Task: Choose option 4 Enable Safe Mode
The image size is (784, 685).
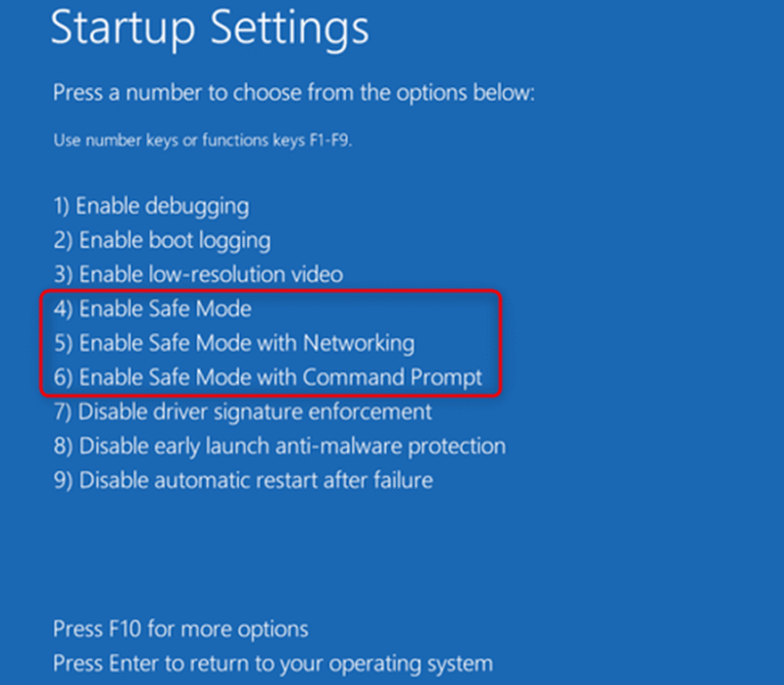Action: click(x=153, y=309)
